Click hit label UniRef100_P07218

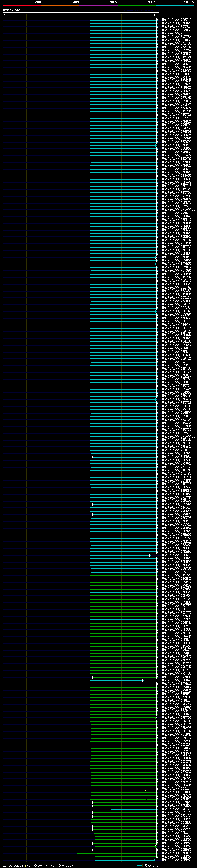point(176,118)
